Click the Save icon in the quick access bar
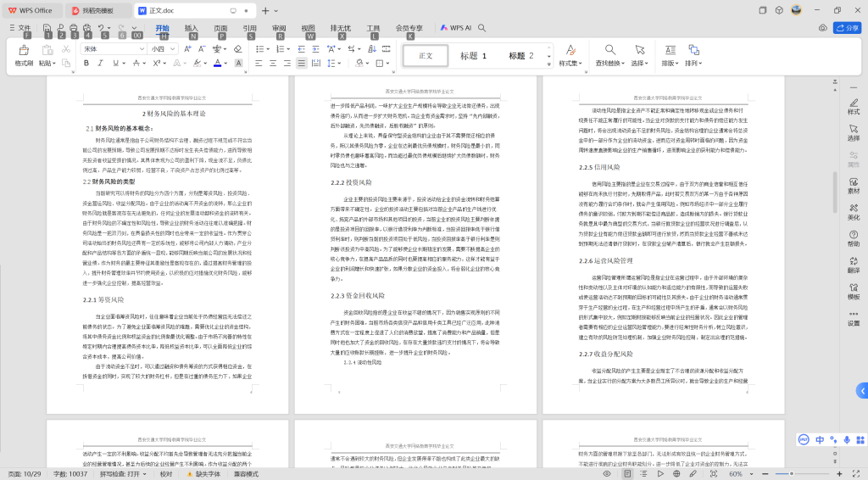Screen dimensions: 868x480 (x=47, y=28)
